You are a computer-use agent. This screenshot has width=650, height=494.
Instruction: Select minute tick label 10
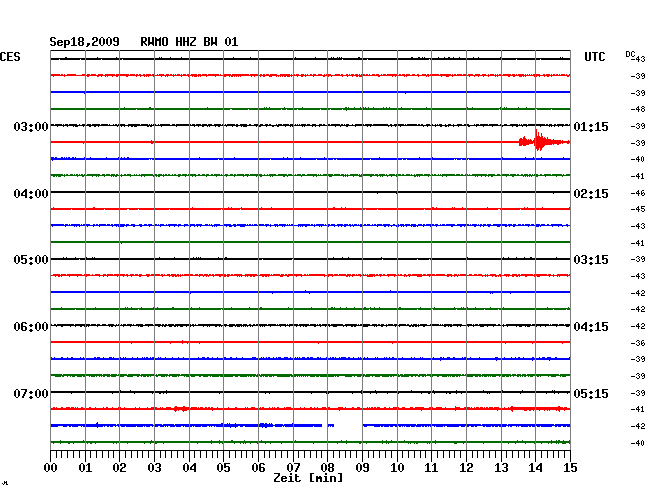coord(397,467)
